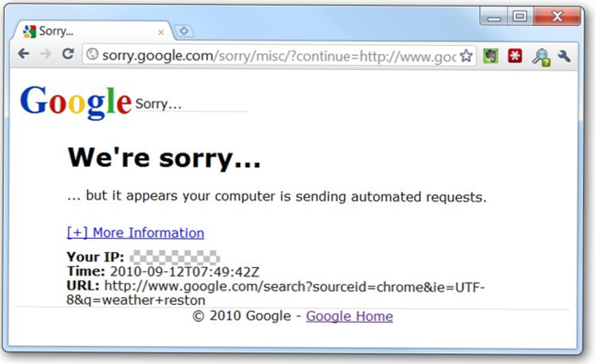Maximize the browser window
Screen dimensions: 595x364
(x=520, y=17)
